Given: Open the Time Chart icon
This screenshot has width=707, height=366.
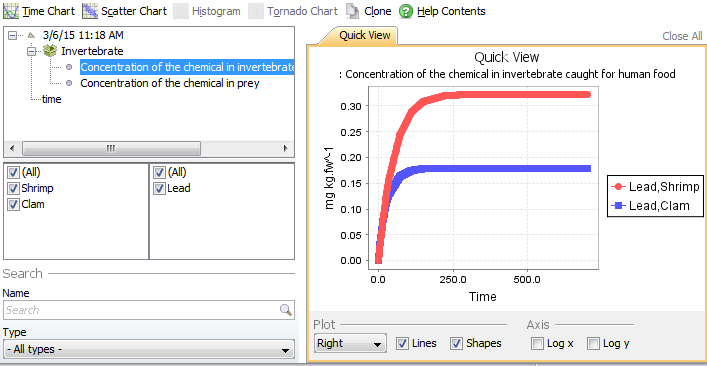Looking at the screenshot, I should pyautogui.click(x=10, y=11).
